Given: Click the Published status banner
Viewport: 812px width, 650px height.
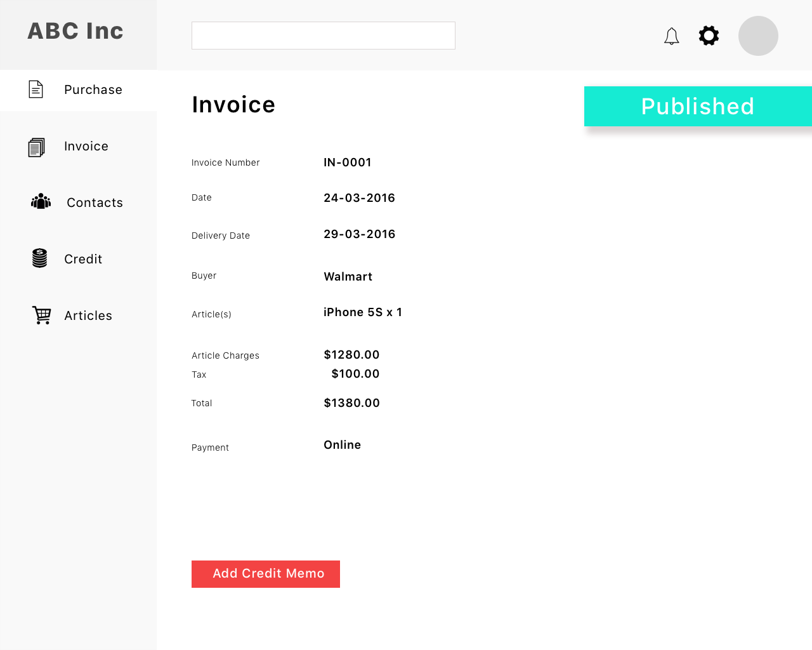Looking at the screenshot, I should [698, 106].
